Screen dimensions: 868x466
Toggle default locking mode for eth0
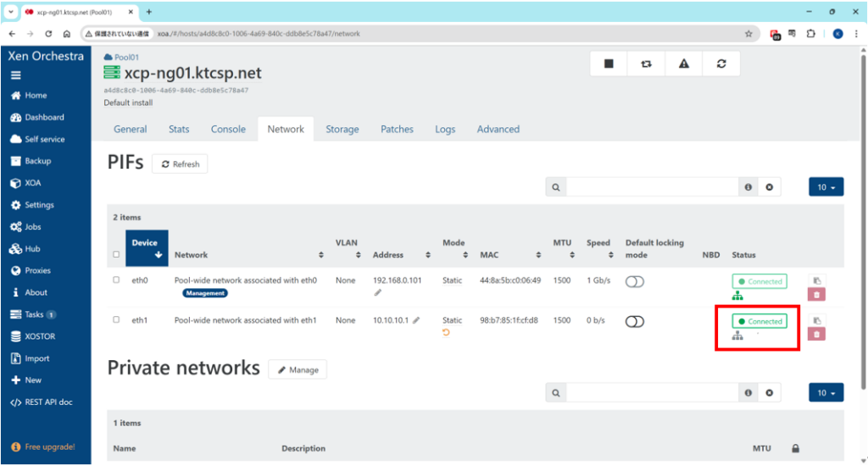(634, 281)
